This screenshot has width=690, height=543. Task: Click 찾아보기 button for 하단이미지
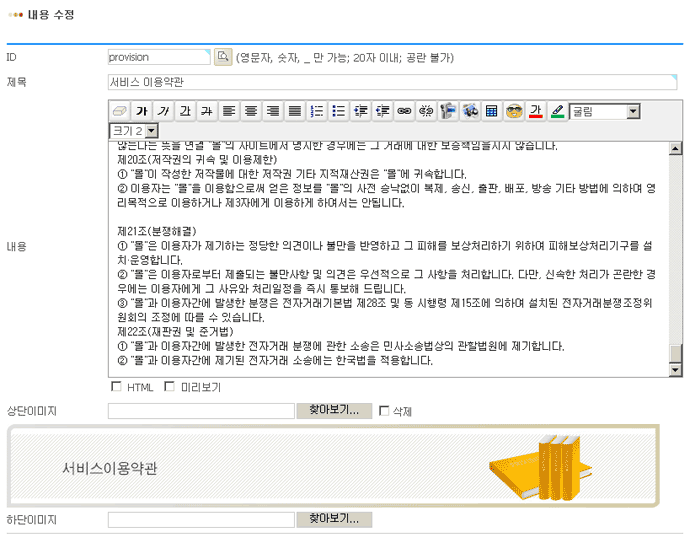(x=334, y=519)
